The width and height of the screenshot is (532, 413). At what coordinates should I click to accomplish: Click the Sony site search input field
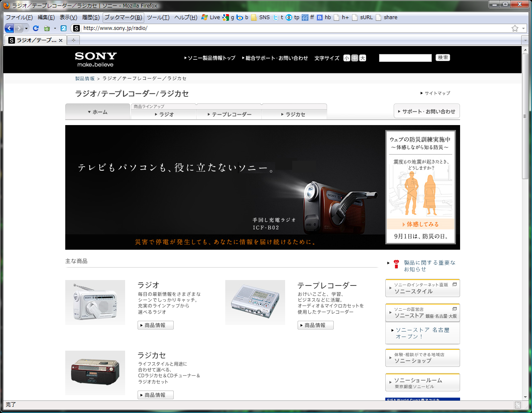point(405,58)
